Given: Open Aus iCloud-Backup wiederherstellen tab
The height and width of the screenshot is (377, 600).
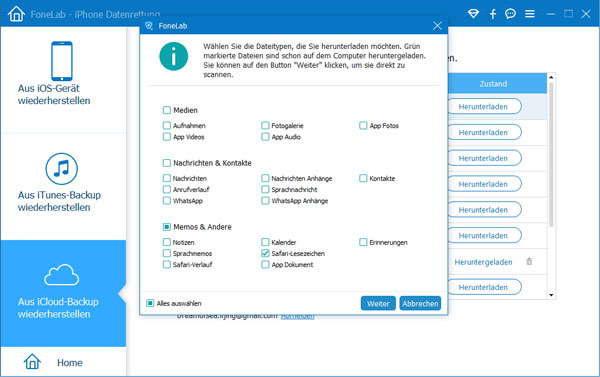Looking at the screenshot, I should (63, 293).
